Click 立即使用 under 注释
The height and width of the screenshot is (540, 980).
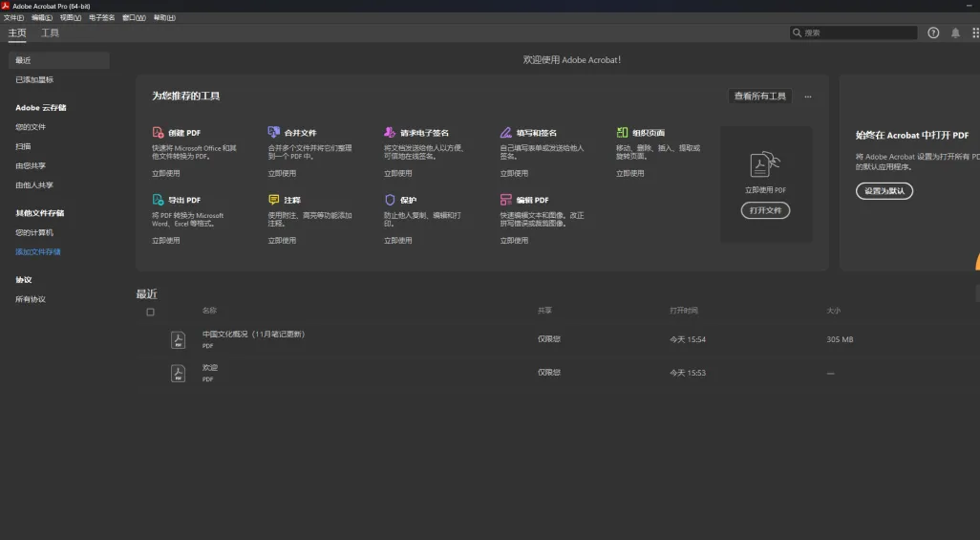[282, 240]
